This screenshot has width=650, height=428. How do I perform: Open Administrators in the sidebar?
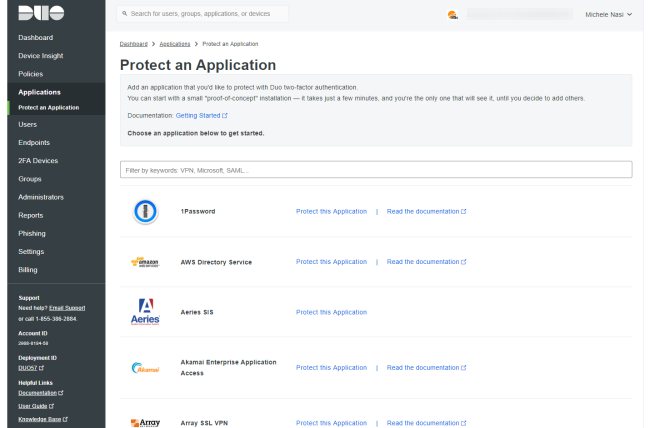(x=41, y=197)
